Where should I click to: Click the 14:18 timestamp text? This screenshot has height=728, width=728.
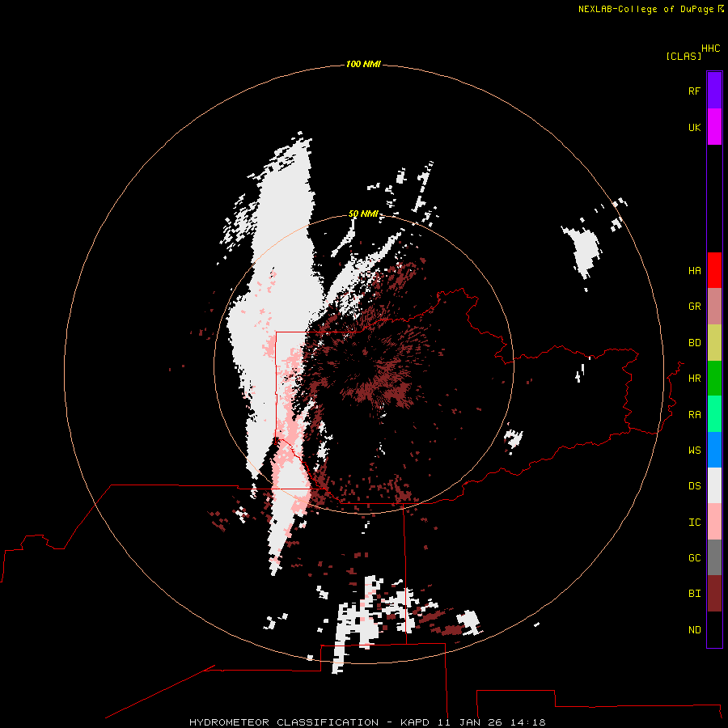pyautogui.click(x=528, y=722)
